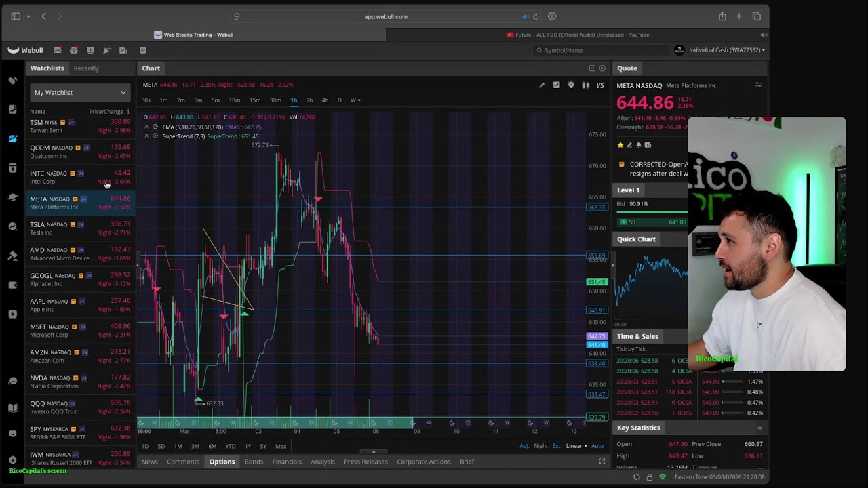This screenshot has height=488, width=868.
Task: Click the bell price alert icon for META
Action: pos(638,145)
